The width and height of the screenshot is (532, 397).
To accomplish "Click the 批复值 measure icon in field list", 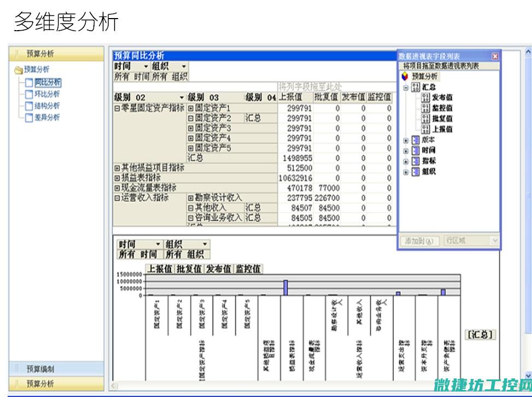I will [x=425, y=119].
